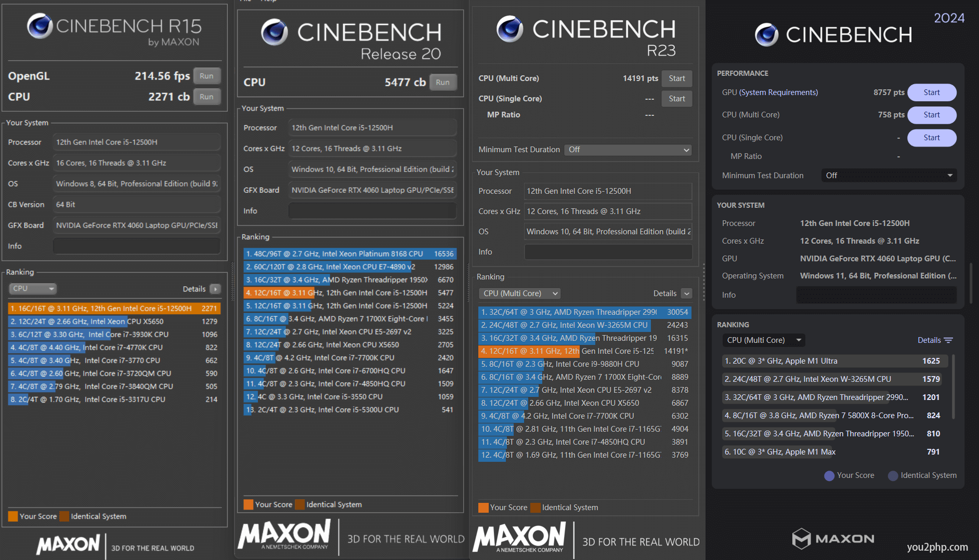Click the Details arrow icon in R15 ranking

215,289
